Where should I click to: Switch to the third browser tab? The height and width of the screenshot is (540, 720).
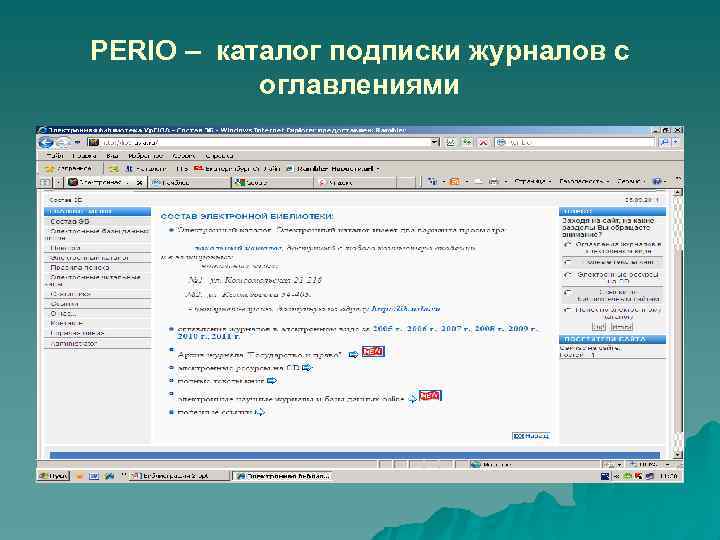tap(272, 182)
